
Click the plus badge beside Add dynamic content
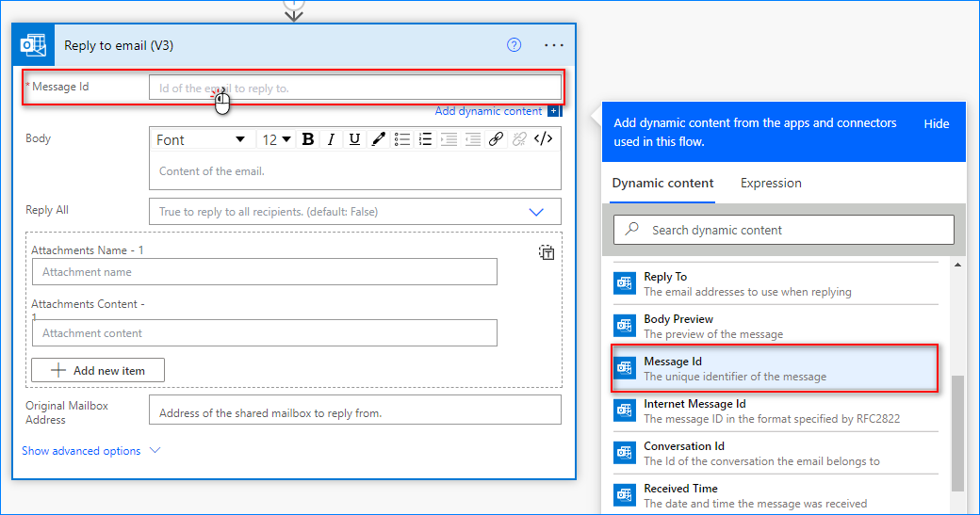[x=554, y=111]
